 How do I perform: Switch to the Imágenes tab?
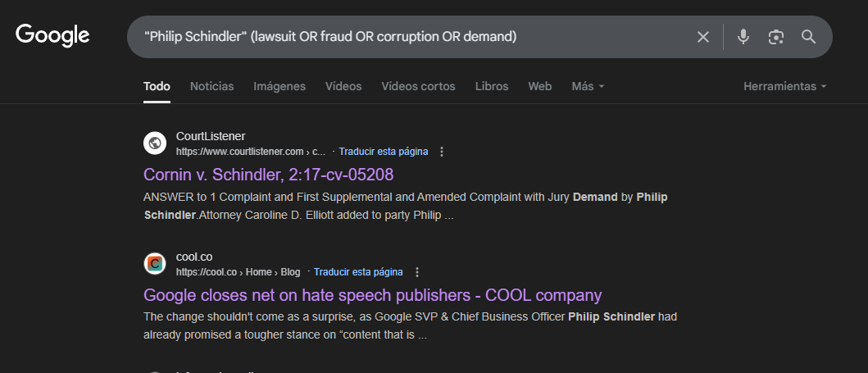click(x=279, y=86)
